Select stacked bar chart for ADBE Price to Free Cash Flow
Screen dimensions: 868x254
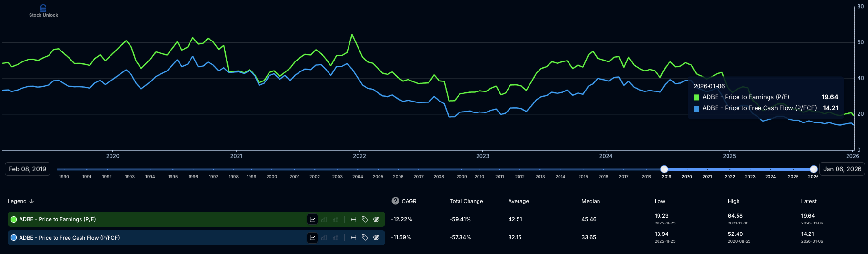(336, 237)
